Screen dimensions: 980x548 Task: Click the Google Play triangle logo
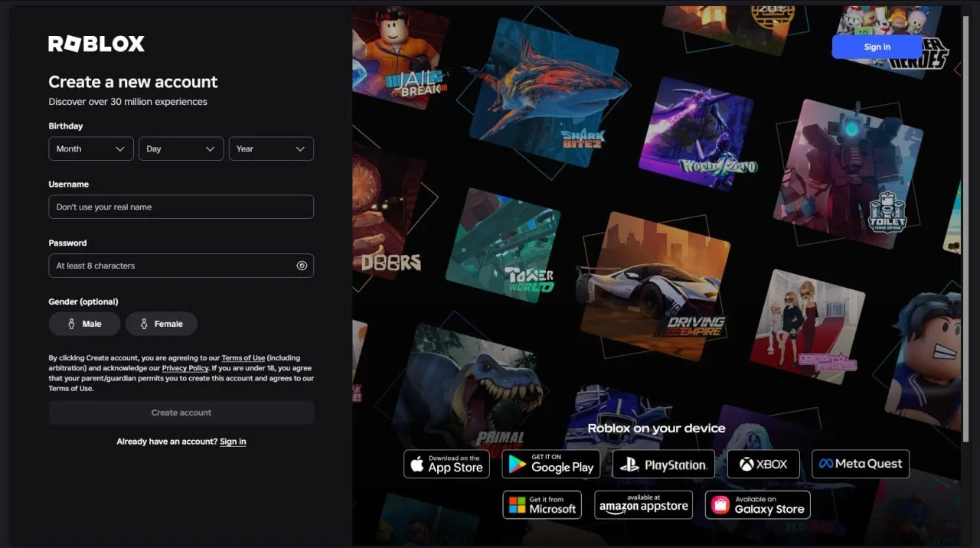[x=518, y=464]
